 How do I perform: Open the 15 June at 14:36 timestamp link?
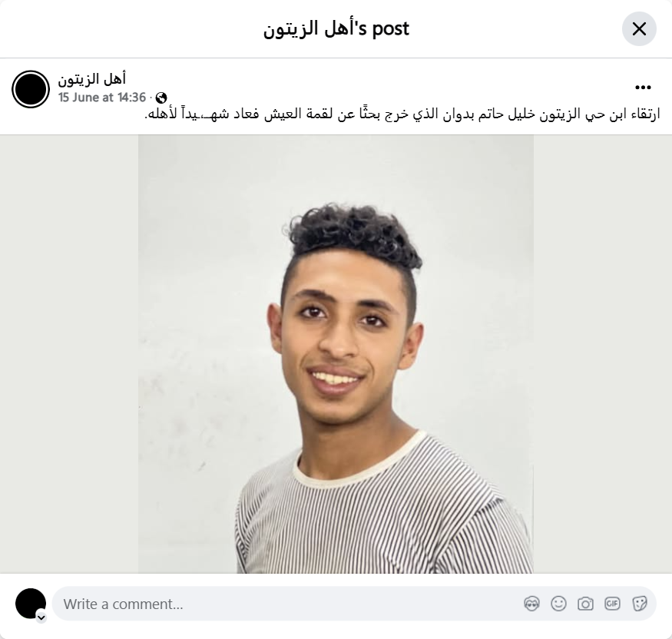[x=102, y=98]
